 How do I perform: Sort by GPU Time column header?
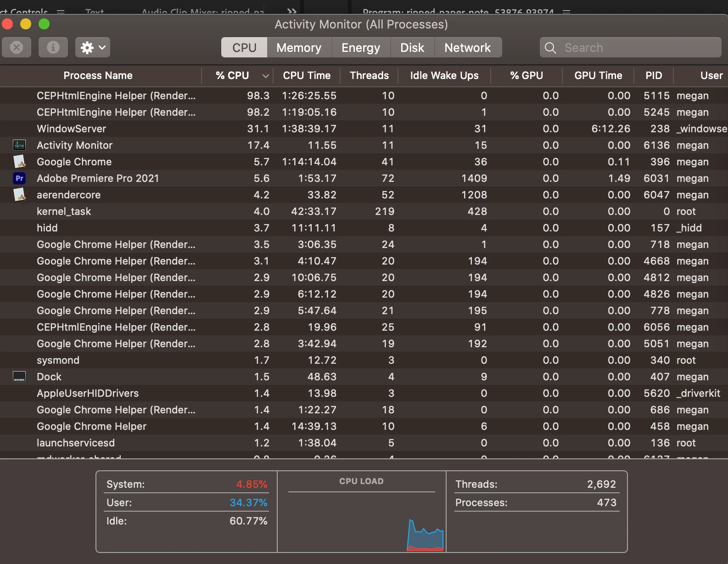coord(598,75)
